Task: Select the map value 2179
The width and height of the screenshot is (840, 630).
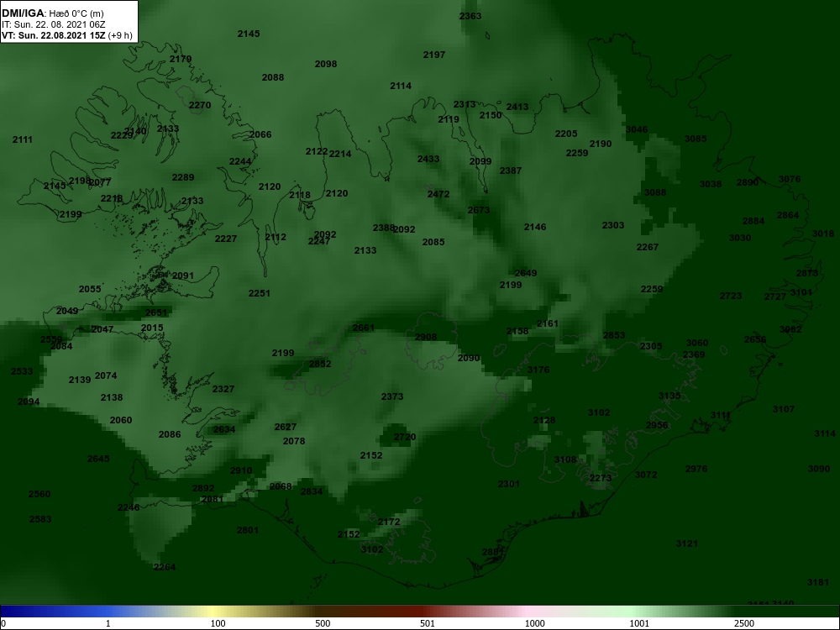Action: point(181,59)
